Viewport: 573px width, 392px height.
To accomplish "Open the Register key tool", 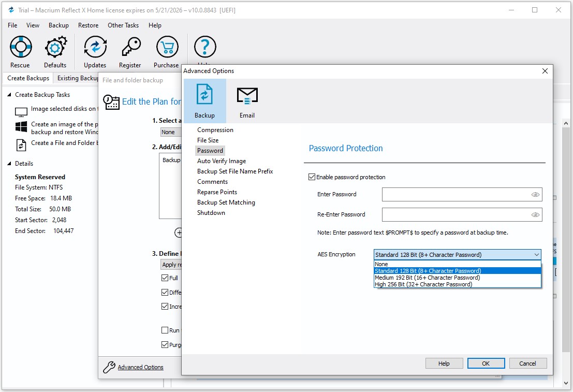I will 130,52.
